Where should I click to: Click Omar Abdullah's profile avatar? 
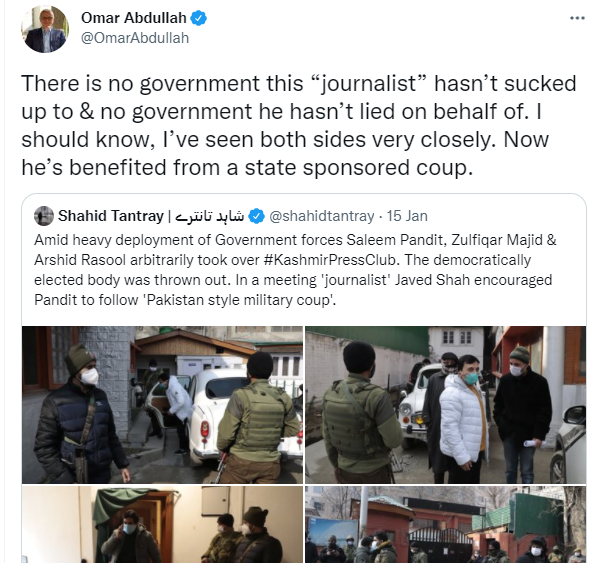tap(45, 29)
